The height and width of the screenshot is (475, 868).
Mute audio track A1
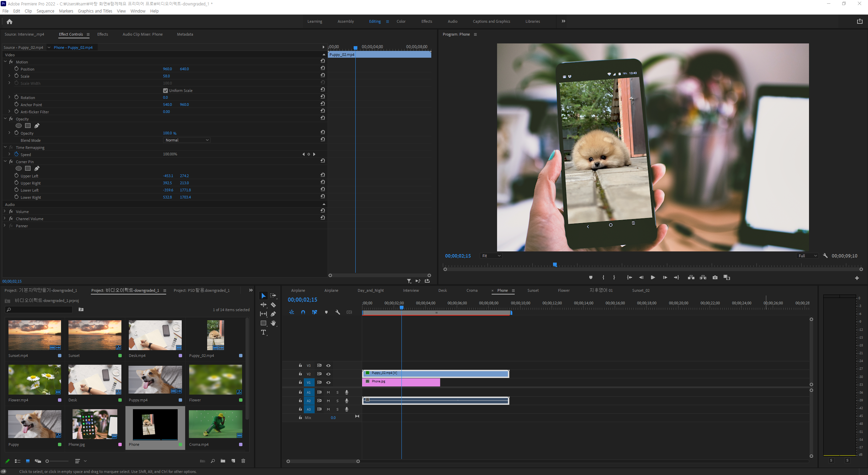(x=328, y=392)
